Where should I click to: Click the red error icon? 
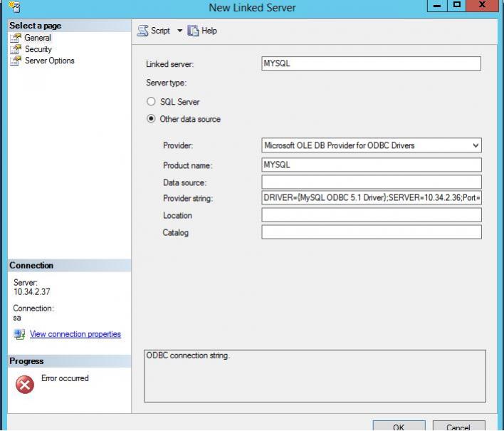click(25, 385)
